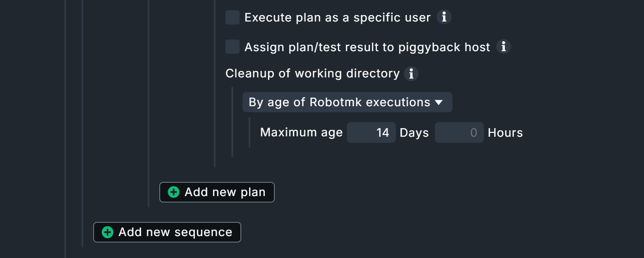
Task: Toggle the Execute plan as a specific user checkbox
Action: [232, 17]
